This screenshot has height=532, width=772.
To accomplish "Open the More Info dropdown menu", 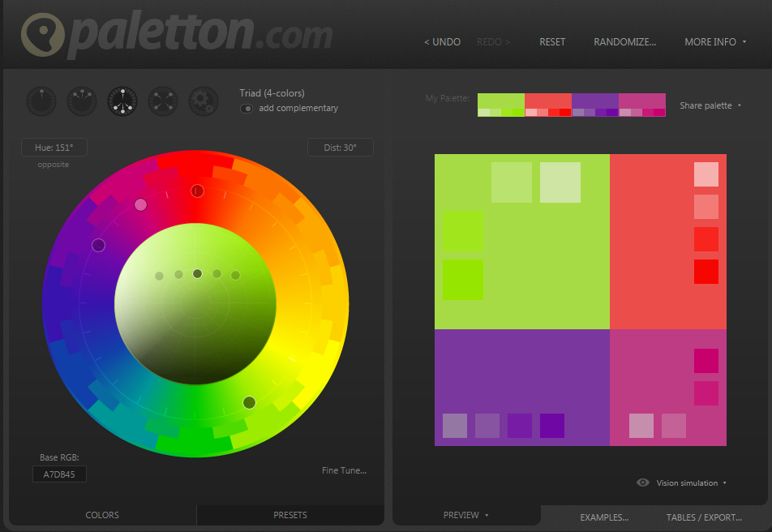I will point(715,42).
